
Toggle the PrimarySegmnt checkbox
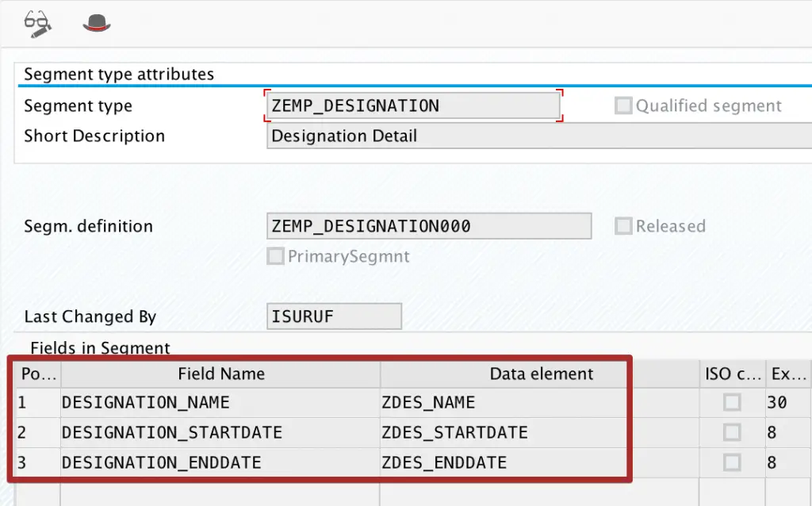tap(275, 256)
